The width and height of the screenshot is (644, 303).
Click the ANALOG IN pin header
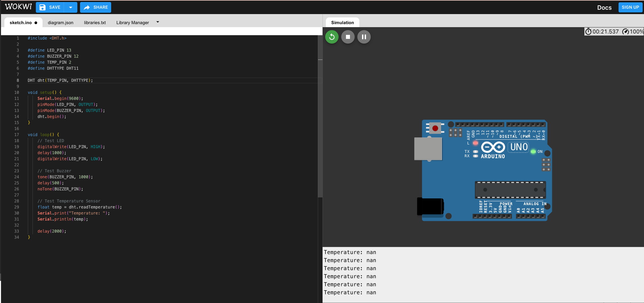pyautogui.click(x=531, y=216)
